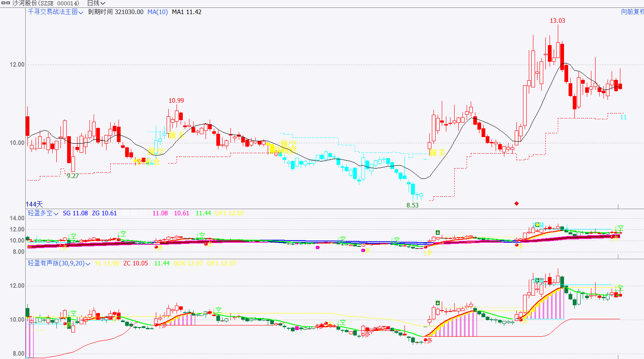Click the magenta square marker in 轻盈有声版 panel
Screen dimensions: 644x359
point(297,328)
